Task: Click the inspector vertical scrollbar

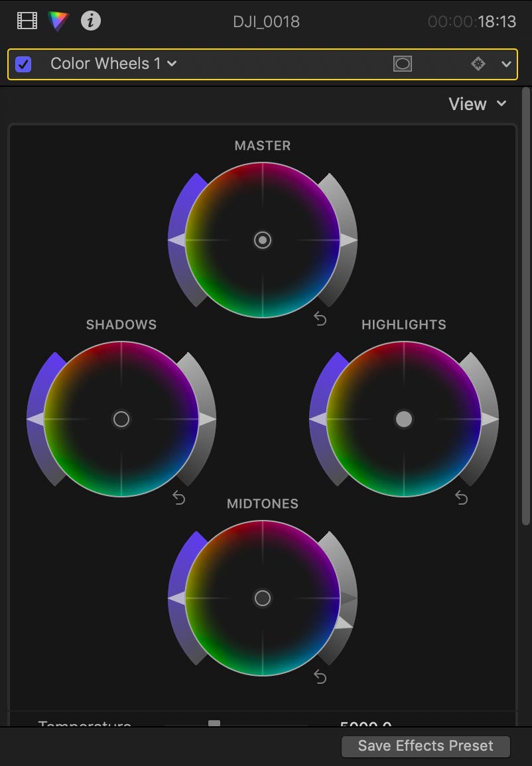Action: [x=525, y=305]
